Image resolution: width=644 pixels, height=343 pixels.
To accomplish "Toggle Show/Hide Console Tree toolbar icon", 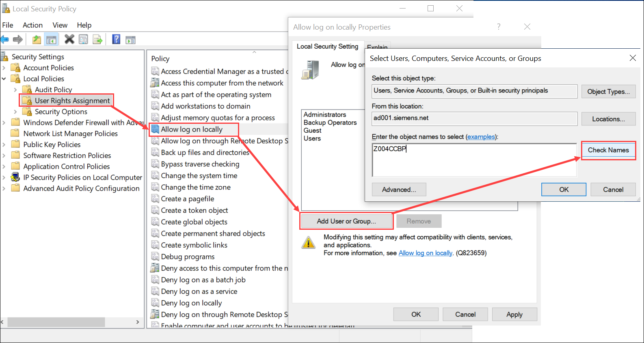I will [51, 39].
